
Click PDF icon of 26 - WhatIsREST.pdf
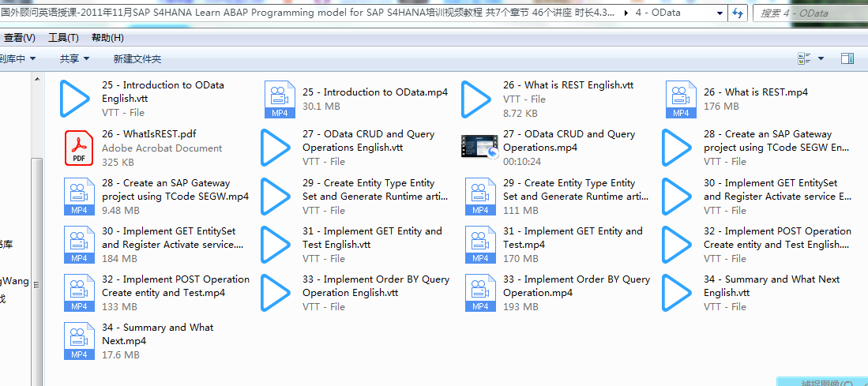pos(79,148)
